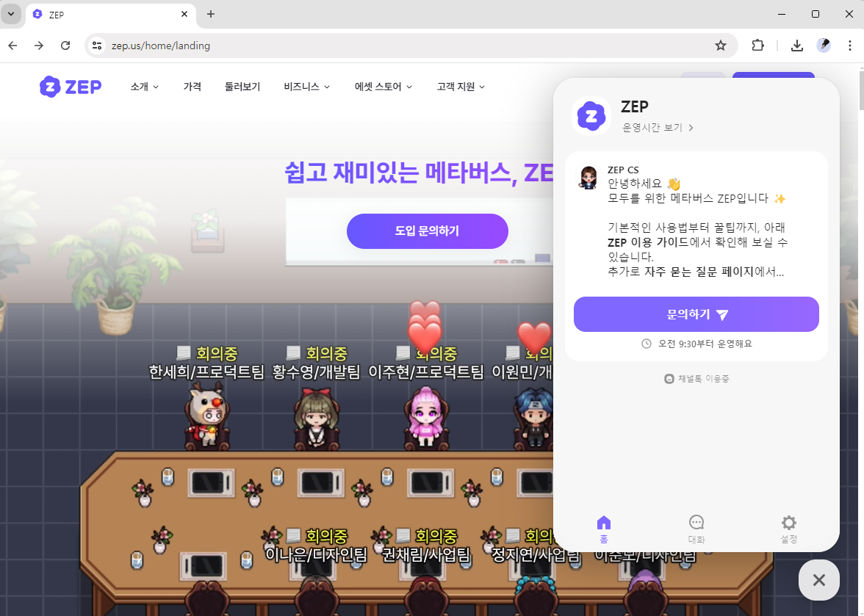Open the Chrome three-dot menu

(x=849, y=46)
